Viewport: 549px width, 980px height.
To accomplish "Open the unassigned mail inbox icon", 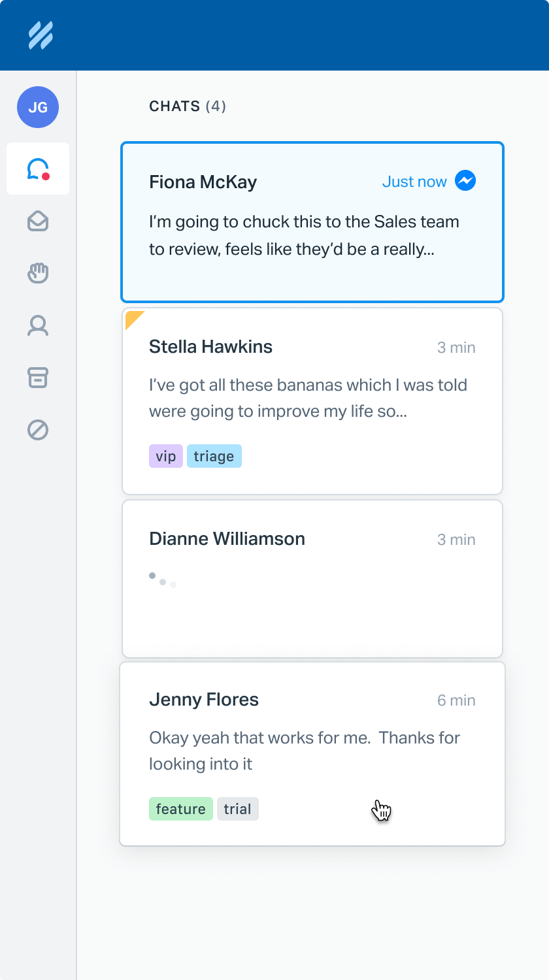I will (x=37, y=221).
